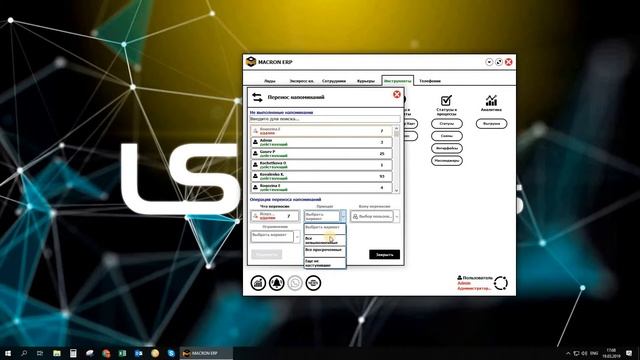Screen dimensions: 640x360
Task: Open the Windows Start menu
Action: (x=8, y=353)
